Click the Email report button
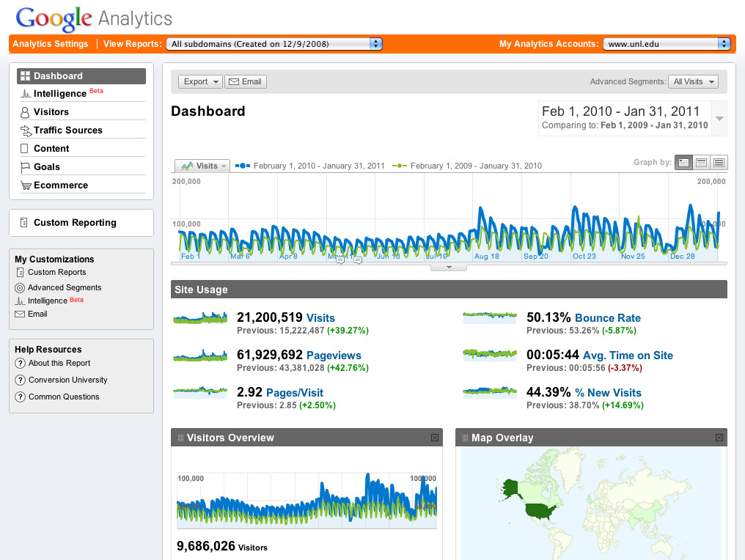The height and width of the screenshot is (560, 745). tap(245, 82)
